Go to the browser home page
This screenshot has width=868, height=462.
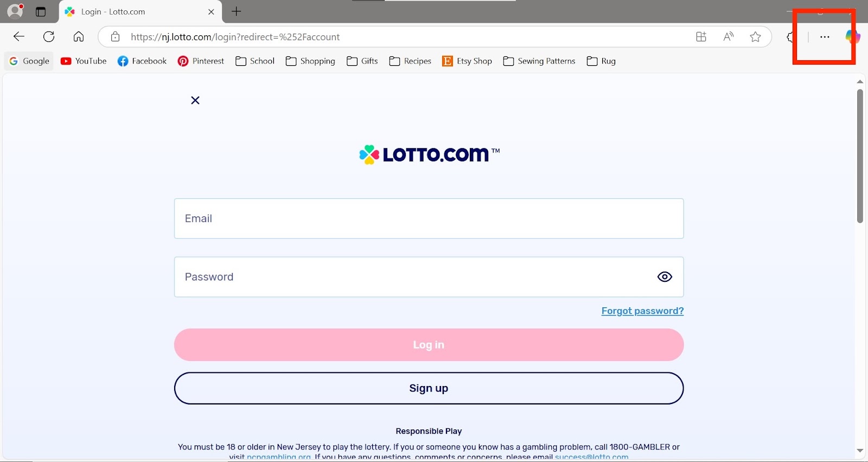79,37
